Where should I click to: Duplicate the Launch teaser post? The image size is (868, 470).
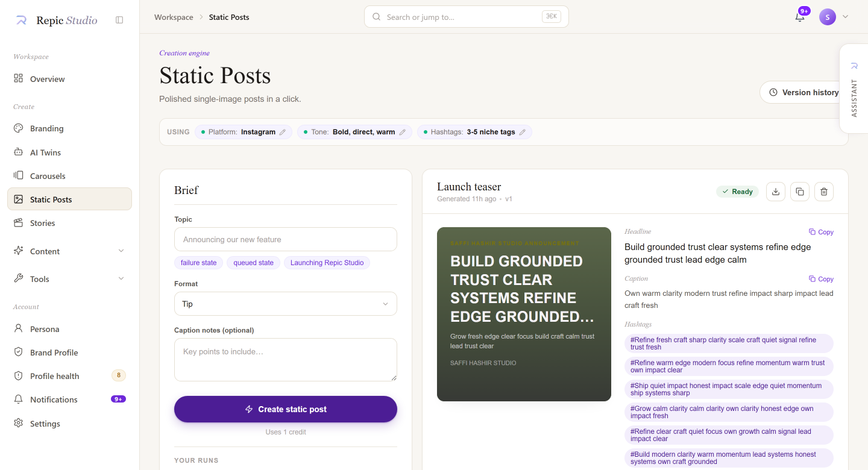(x=800, y=192)
